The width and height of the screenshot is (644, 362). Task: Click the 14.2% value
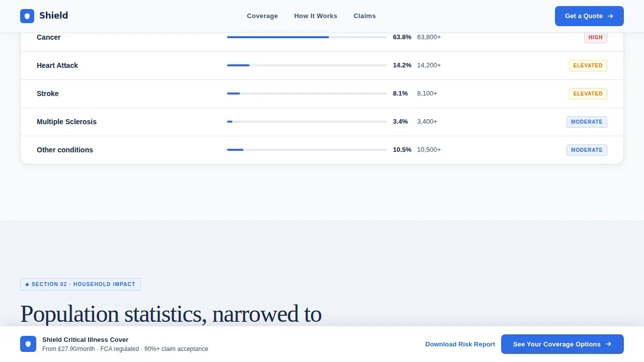pyautogui.click(x=402, y=65)
